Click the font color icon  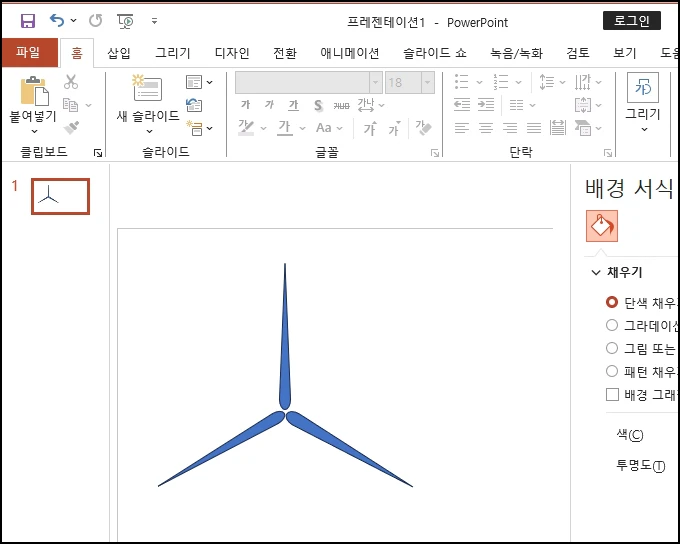coord(285,128)
